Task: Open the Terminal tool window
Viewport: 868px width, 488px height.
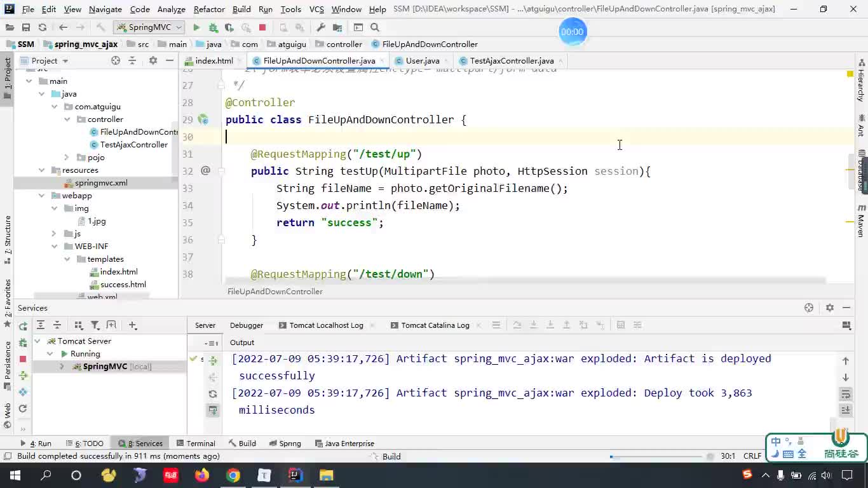Action: [x=196, y=444]
